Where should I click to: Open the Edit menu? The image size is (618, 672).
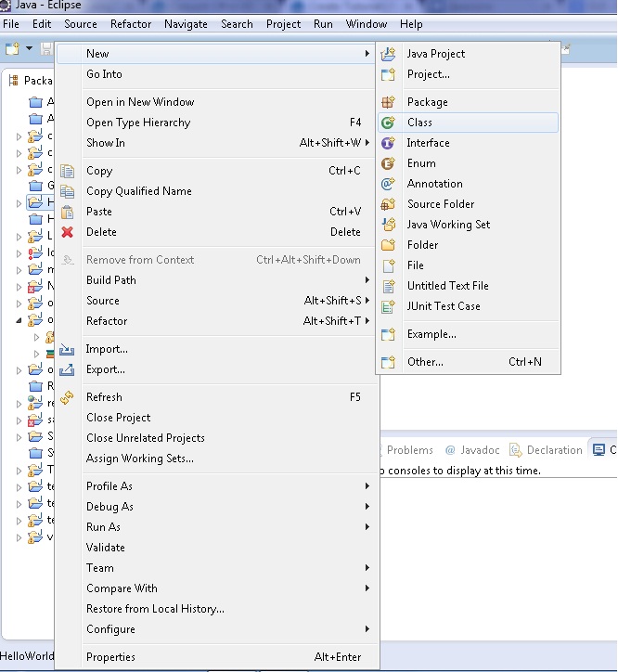(42, 24)
